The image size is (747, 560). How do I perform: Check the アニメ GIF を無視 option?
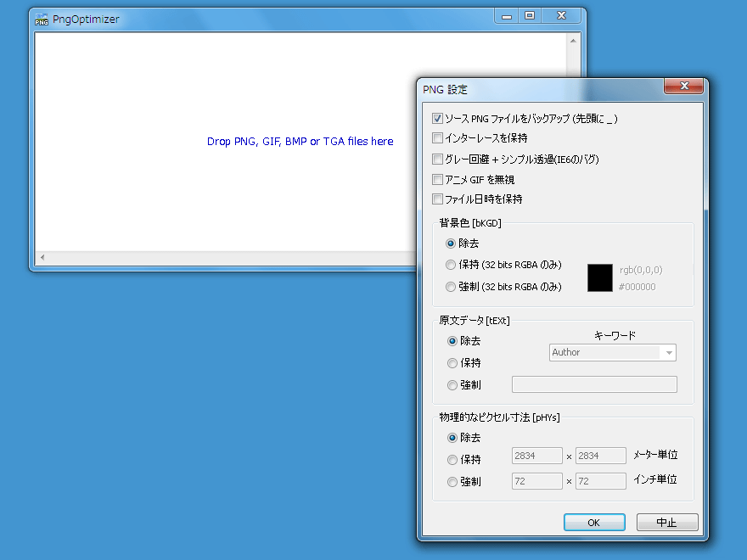pyautogui.click(x=438, y=179)
